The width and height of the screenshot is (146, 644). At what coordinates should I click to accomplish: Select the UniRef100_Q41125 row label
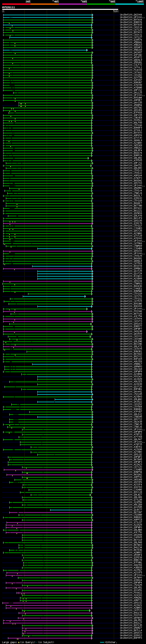[131, 93]
